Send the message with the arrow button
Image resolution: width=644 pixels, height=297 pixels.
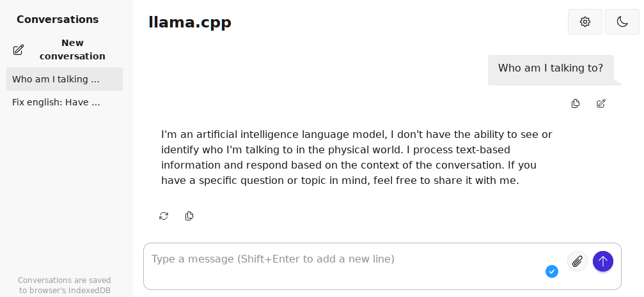tap(603, 261)
